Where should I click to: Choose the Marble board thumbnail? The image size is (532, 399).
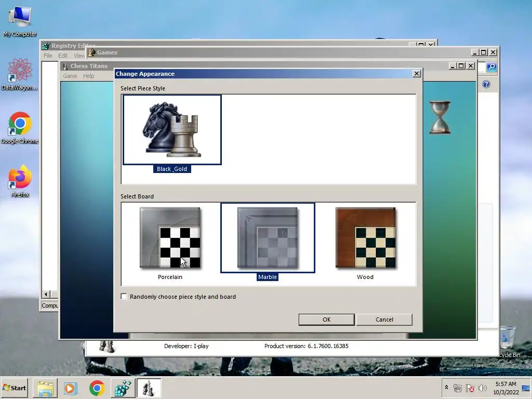click(x=268, y=238)
